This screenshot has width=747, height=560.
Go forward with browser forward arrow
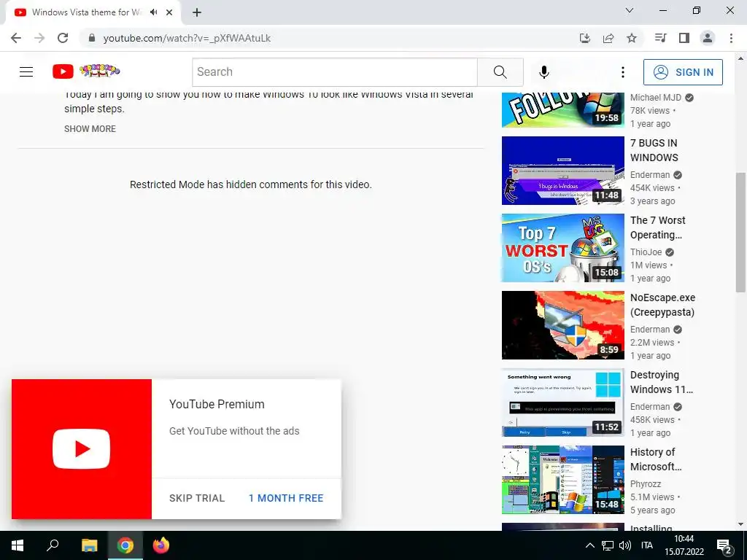[39, 38]
